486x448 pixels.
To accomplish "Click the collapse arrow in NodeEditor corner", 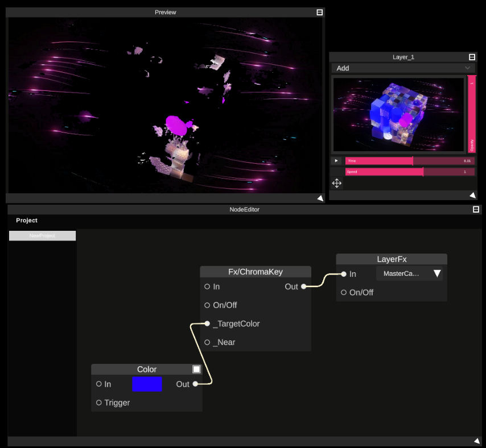I will (476, 440).
